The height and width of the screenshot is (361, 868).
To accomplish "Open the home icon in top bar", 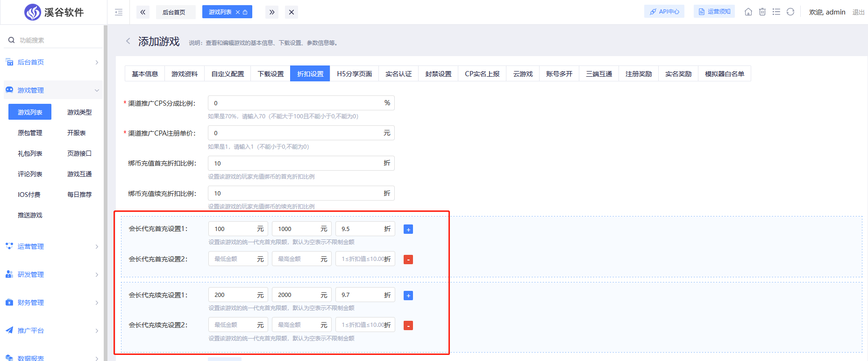I will pyautogui.click(x=748, y=12).
